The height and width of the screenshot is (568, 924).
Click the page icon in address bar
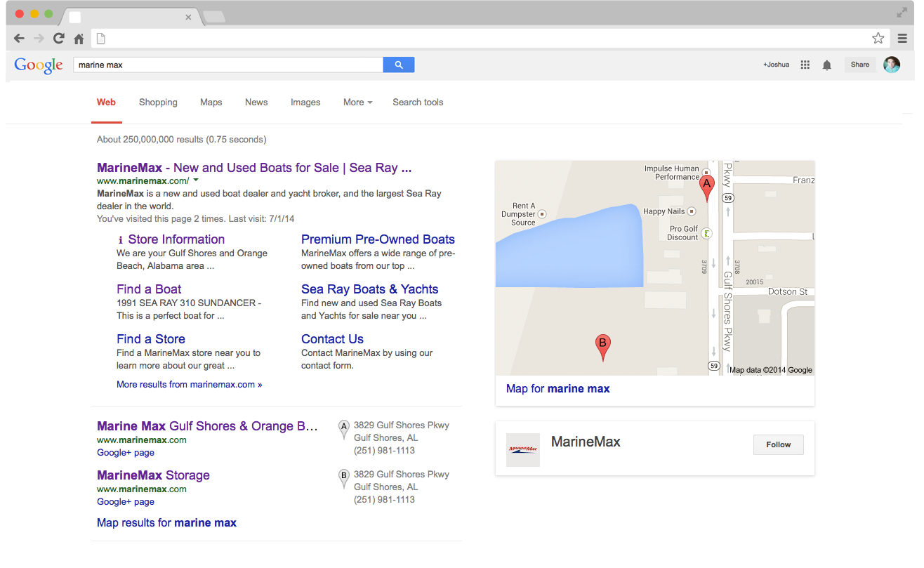(100, 39)
